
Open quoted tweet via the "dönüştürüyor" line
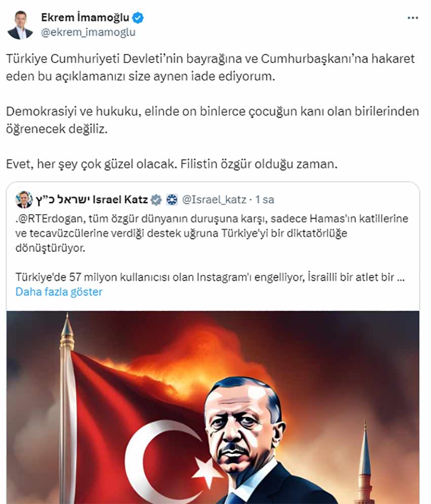[x=51, y=248]
